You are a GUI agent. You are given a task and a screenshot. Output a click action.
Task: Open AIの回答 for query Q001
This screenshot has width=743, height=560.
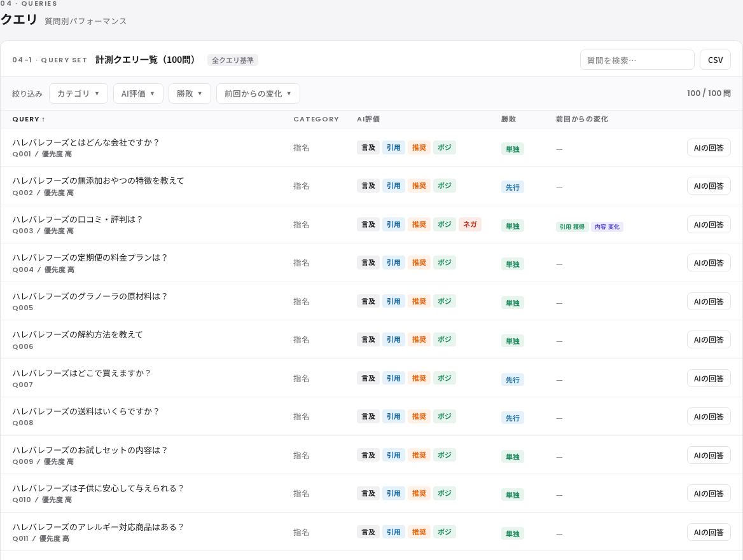point(709,147)
